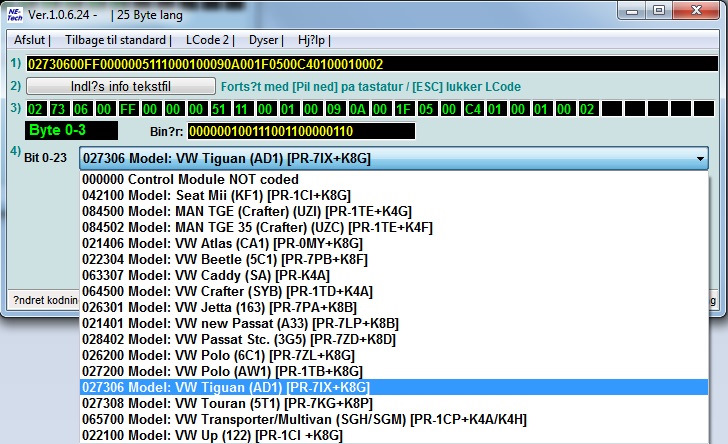The width and height of the screenshot is (728, 444).
Task: Choose 000000 Control Module NOT coded
Action: [x=394, y=179]
